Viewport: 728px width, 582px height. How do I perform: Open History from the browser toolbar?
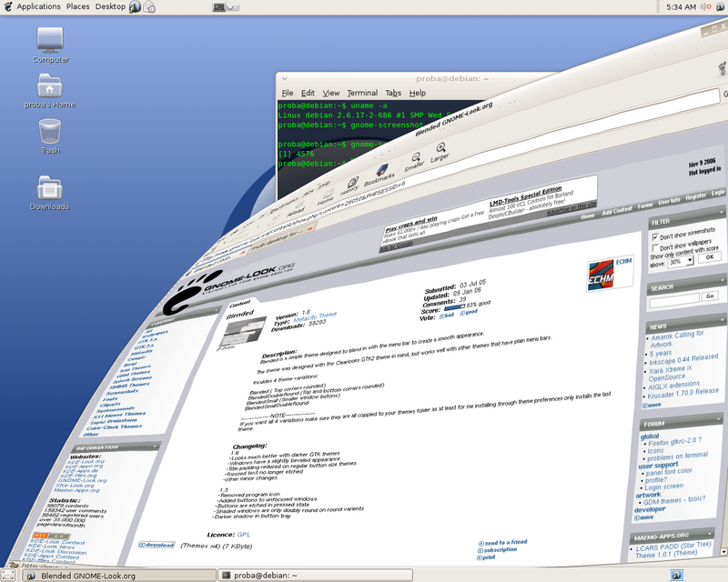click(350, 186)
